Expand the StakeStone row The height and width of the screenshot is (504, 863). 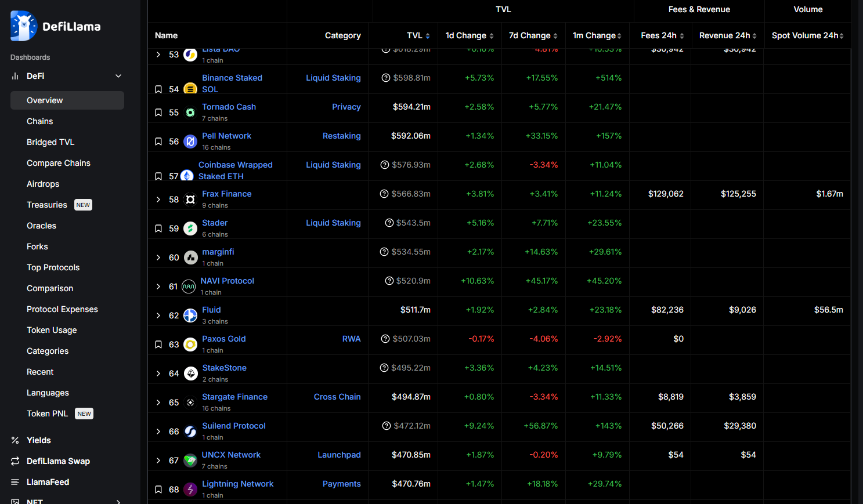coord(158,374)
